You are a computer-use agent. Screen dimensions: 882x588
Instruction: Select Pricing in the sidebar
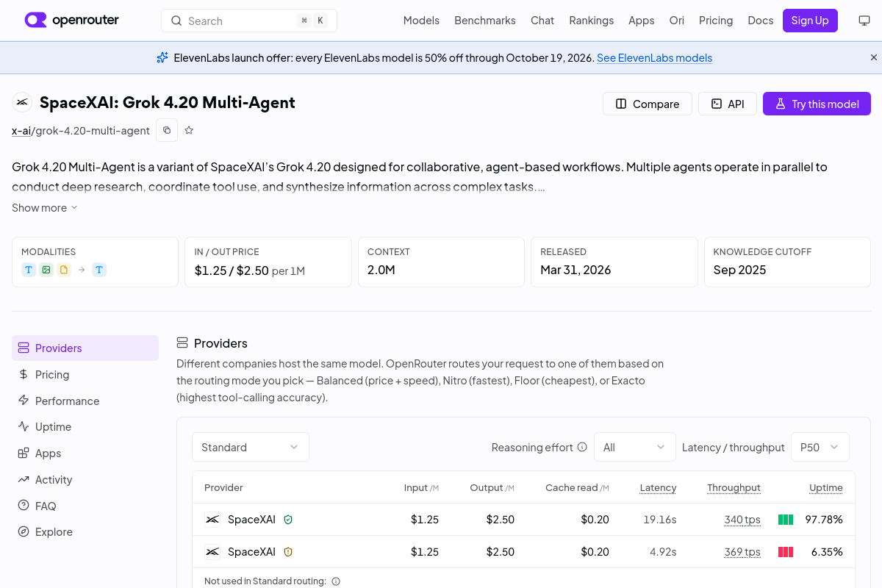[85, 375]
